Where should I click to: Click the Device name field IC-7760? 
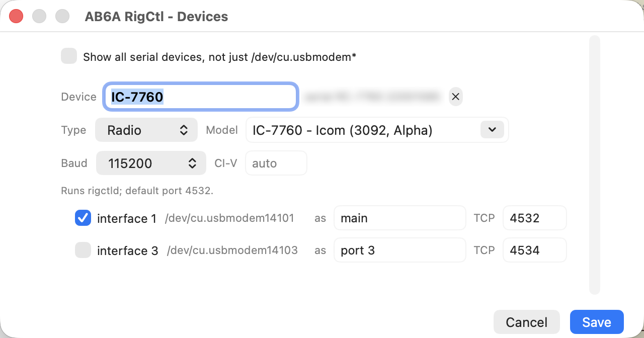pyautogui.click(x=200, y=97)
